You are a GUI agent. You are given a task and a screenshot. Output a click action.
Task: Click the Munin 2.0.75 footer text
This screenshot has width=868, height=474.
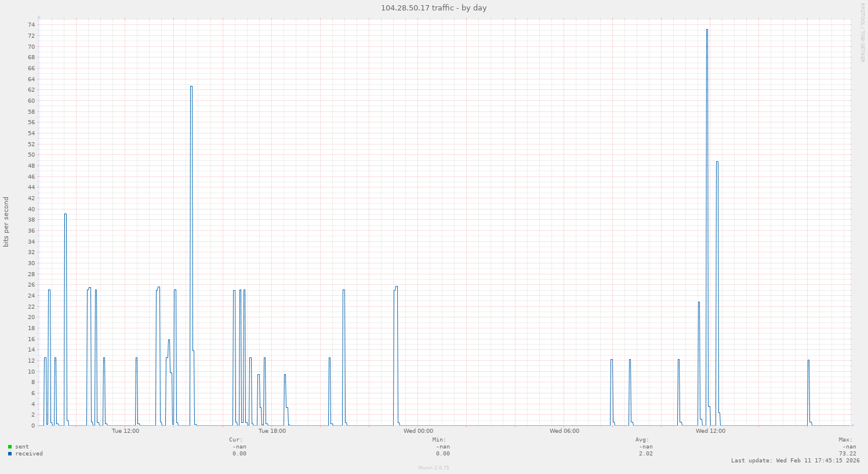(x=434, y=468)
